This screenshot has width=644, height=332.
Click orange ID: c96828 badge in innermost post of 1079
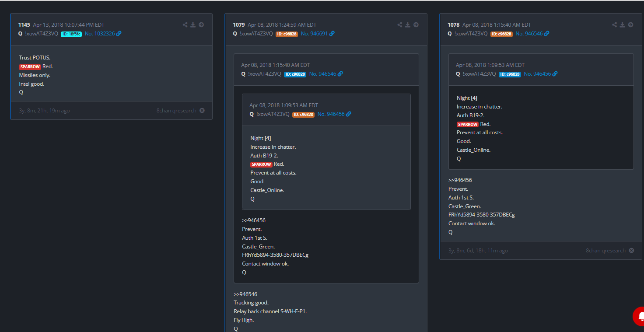303,115
